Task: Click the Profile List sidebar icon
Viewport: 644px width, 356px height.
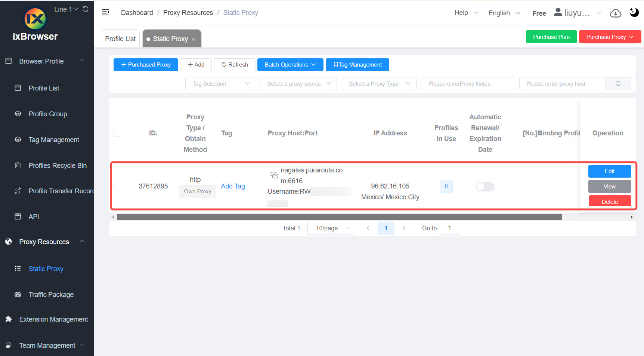Action: [18, 88]
